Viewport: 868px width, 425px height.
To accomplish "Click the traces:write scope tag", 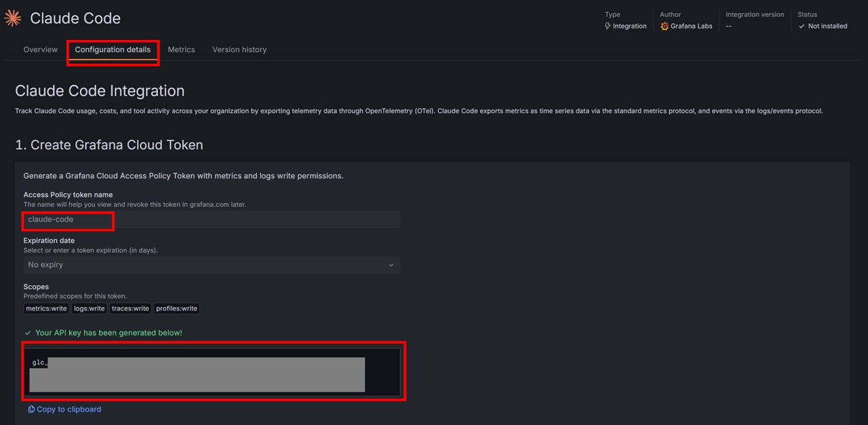I will (x=130, y=308).
